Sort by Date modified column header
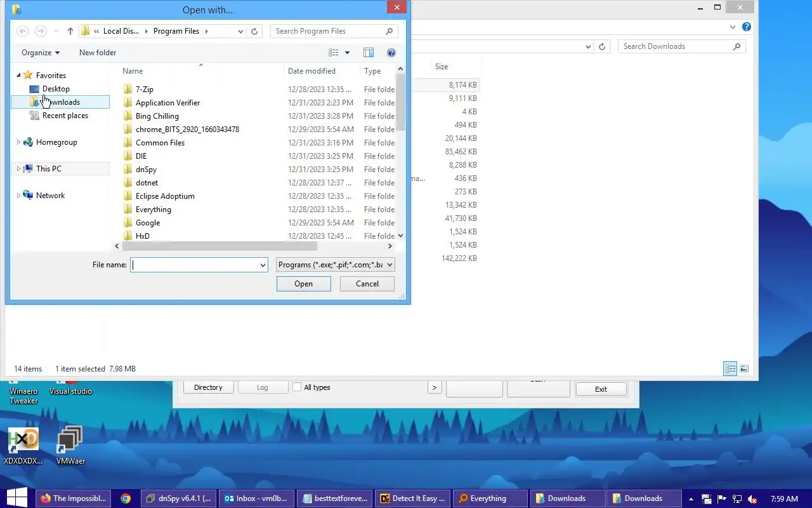 (x=311, y=71)
